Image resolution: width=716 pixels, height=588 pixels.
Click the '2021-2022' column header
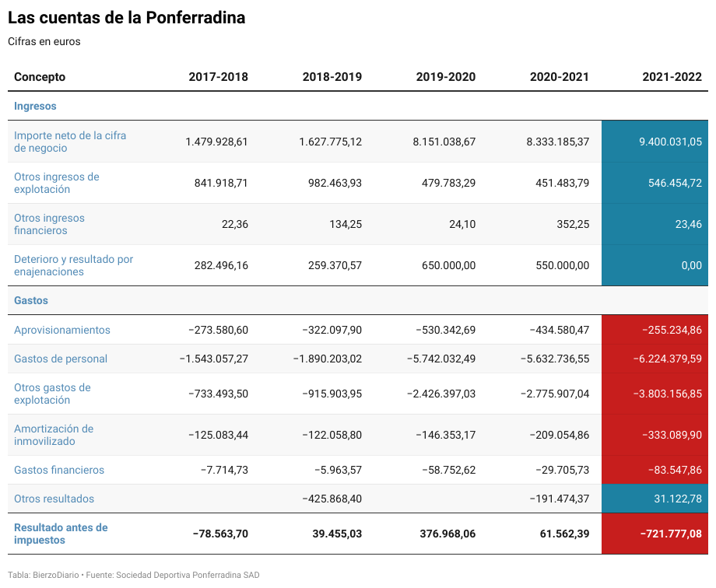tap(672, 77)
